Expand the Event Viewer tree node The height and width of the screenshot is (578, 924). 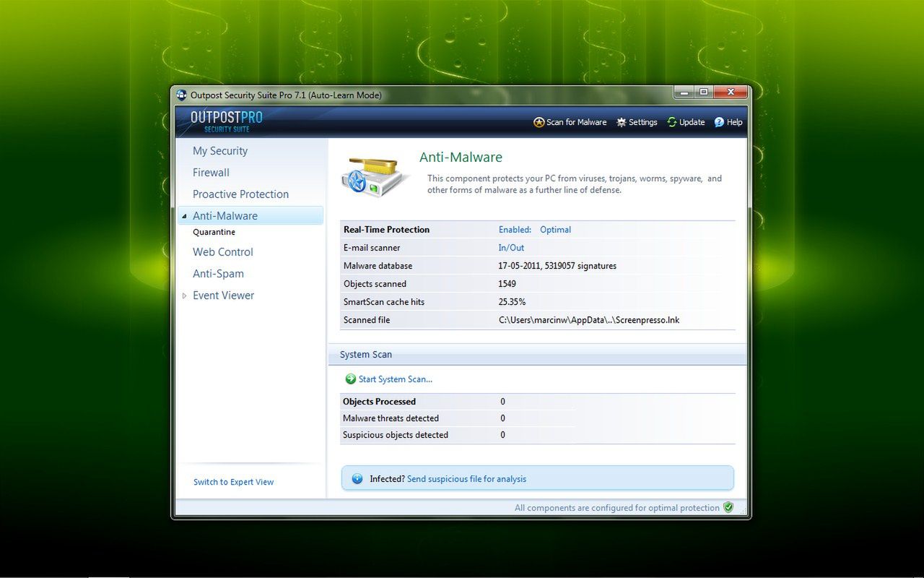point(184,296)
